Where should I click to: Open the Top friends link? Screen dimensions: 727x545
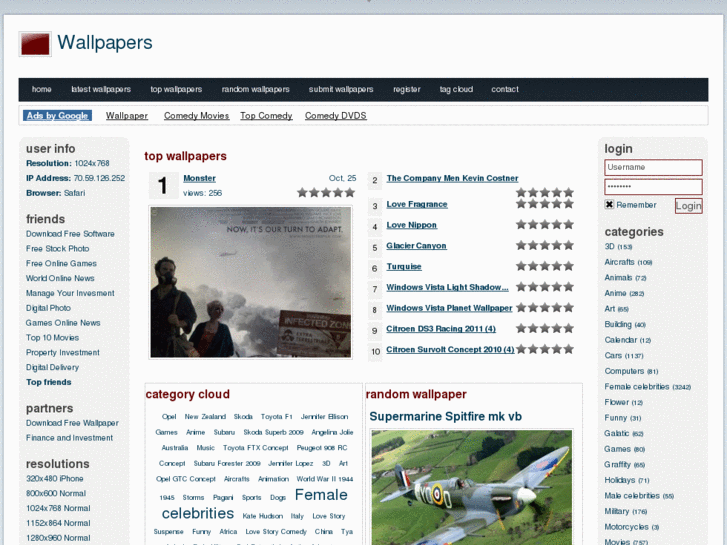coord(49,382)
